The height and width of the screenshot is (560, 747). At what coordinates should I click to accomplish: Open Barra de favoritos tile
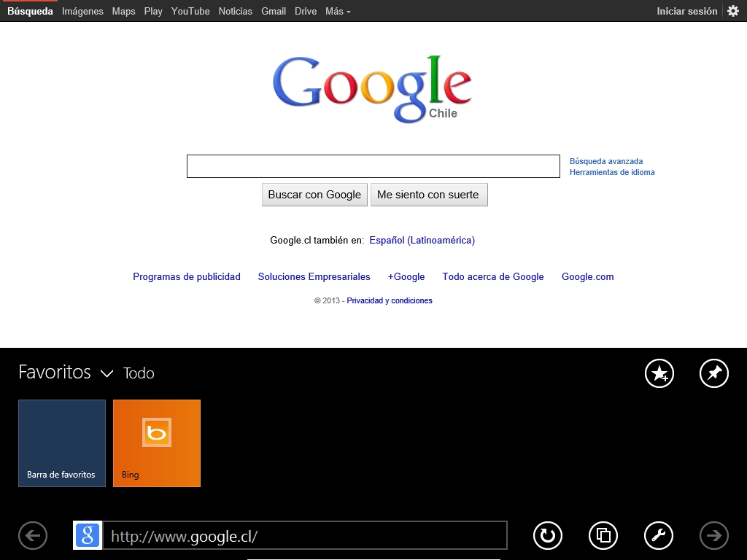click(x=62, y=443)
